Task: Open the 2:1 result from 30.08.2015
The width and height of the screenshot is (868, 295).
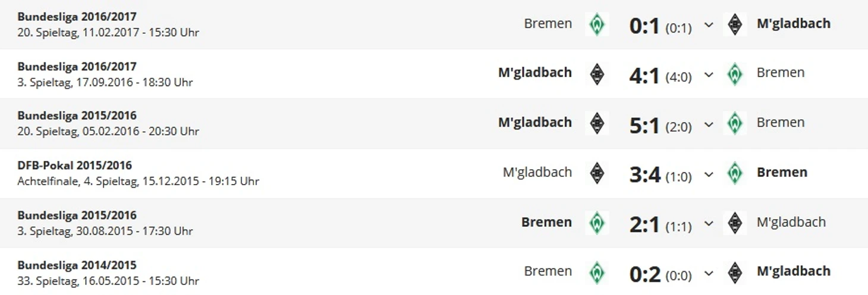Action: click(x=644, y=224)
